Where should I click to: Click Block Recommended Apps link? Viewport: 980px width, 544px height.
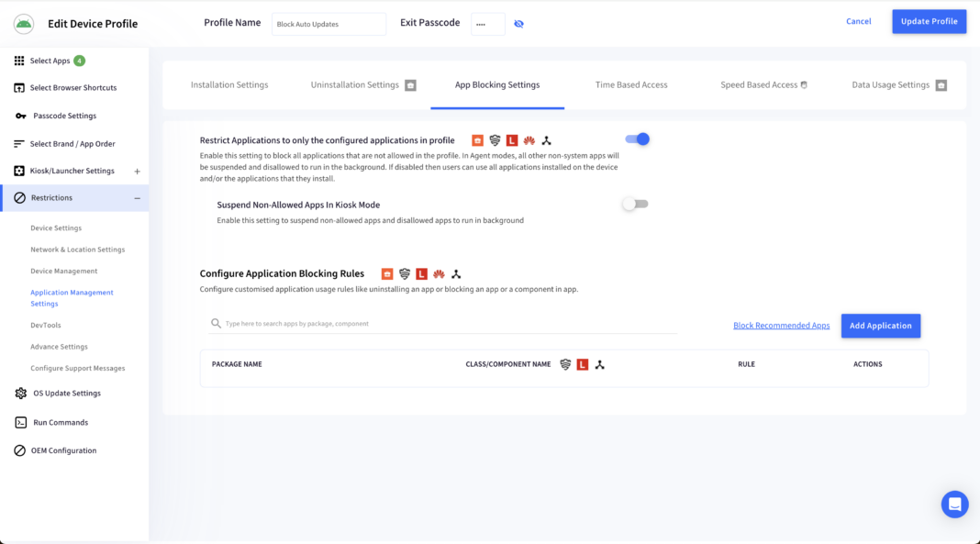781,326
